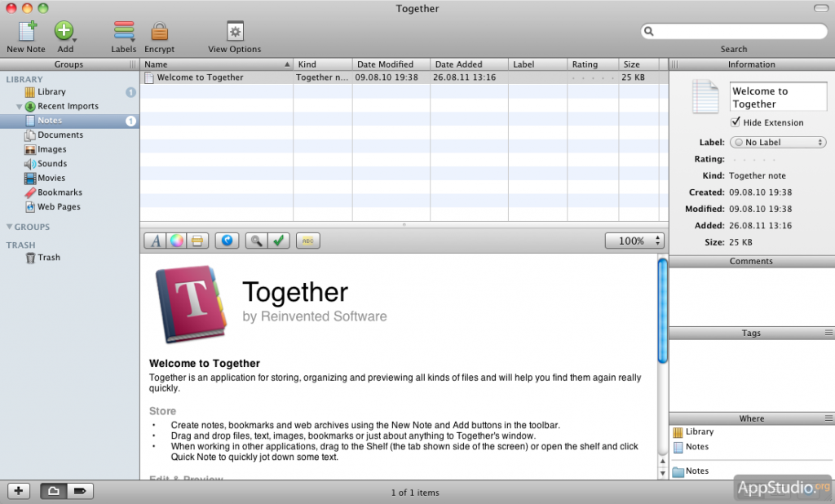This screenshot has width=835, height=504.
Task: Open the Sounds group
Action: tap(70, 164)
